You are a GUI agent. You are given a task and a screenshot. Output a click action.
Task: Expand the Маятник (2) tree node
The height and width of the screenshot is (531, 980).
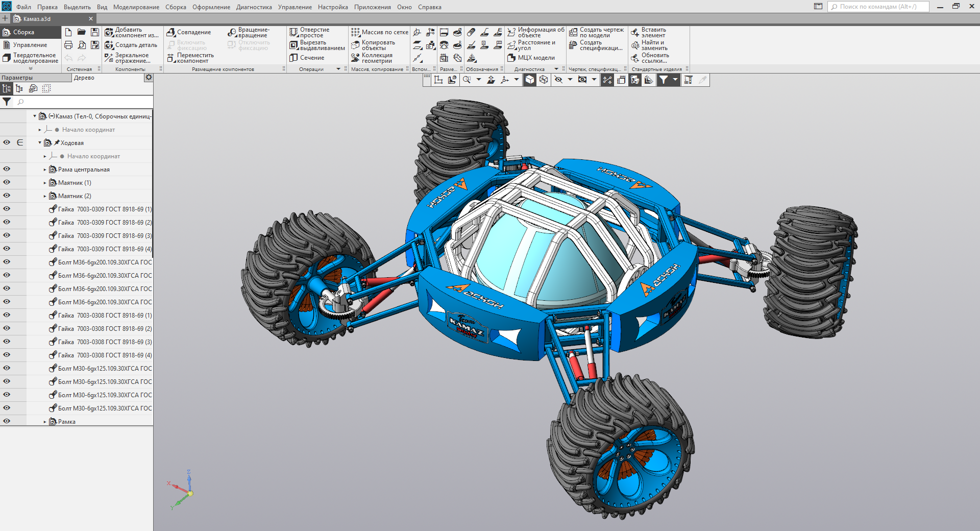click(x=45, y=196)
